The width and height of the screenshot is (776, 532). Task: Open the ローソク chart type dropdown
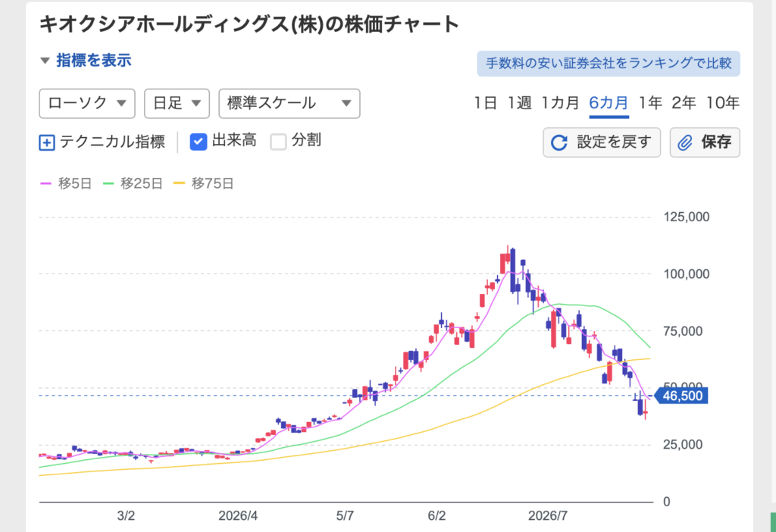87,103
